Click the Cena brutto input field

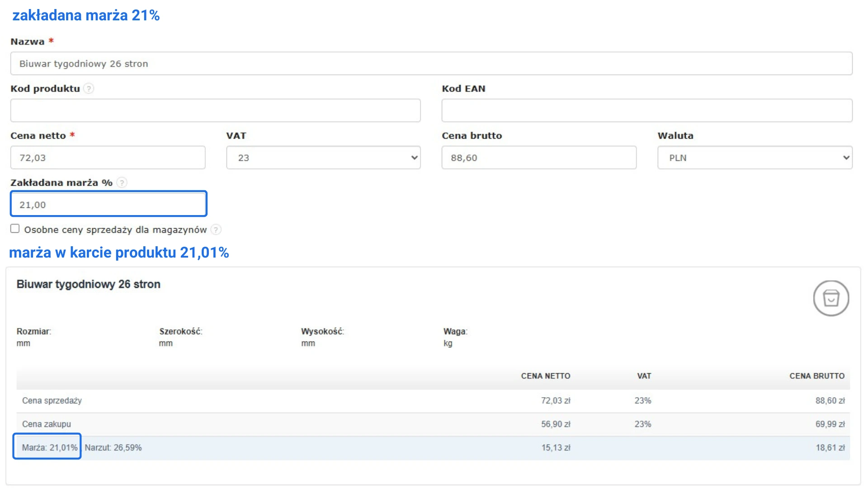pyautogui.click(x=538, y=158)
